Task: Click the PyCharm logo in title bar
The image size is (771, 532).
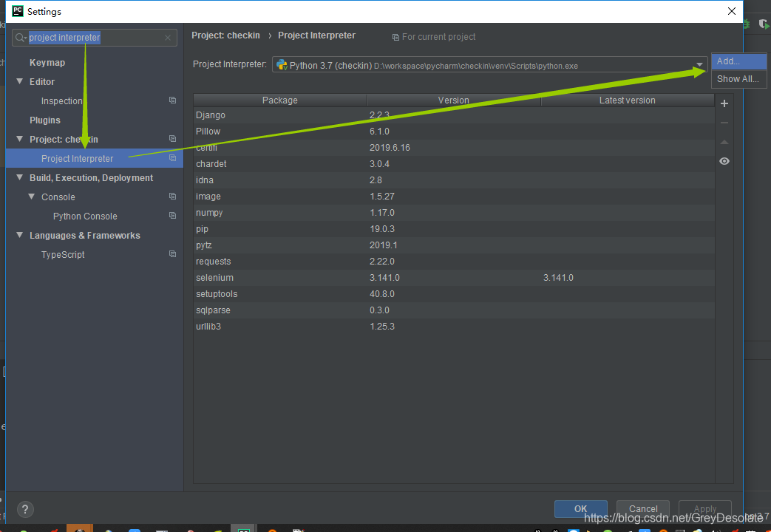Action: (x=18, y=11)
